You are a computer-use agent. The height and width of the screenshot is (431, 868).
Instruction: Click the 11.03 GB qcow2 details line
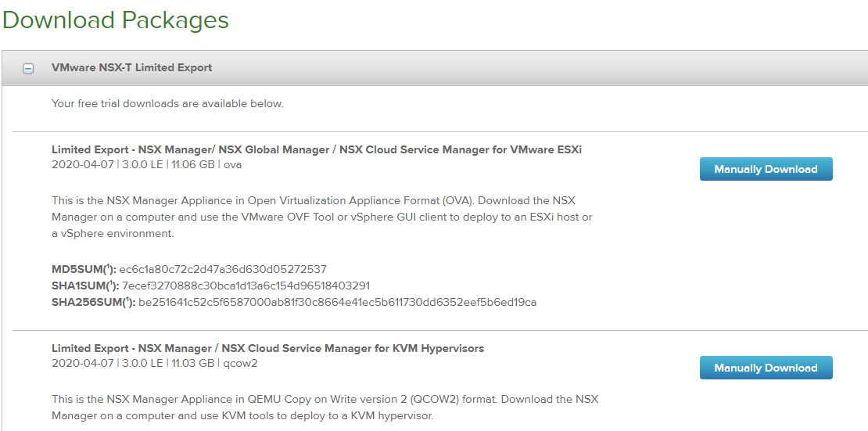[x=155, y=364]
